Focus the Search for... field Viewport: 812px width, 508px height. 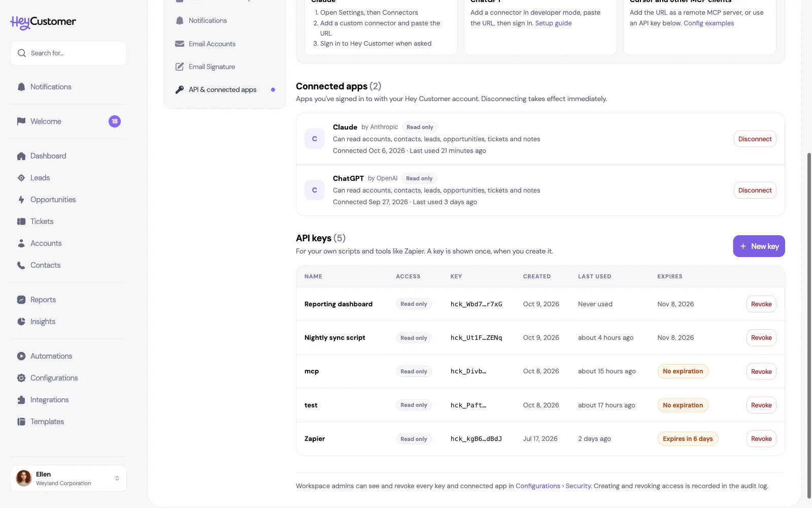(69, 53)
